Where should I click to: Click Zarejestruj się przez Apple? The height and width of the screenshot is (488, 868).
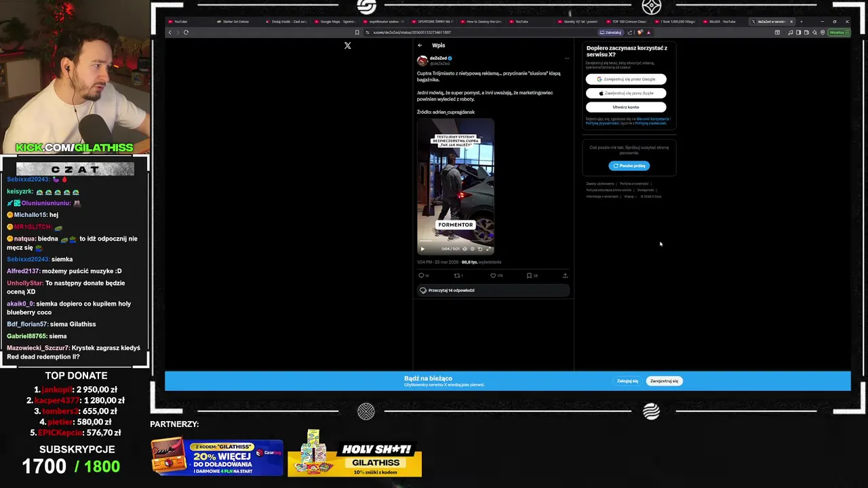tap(626, 93)
